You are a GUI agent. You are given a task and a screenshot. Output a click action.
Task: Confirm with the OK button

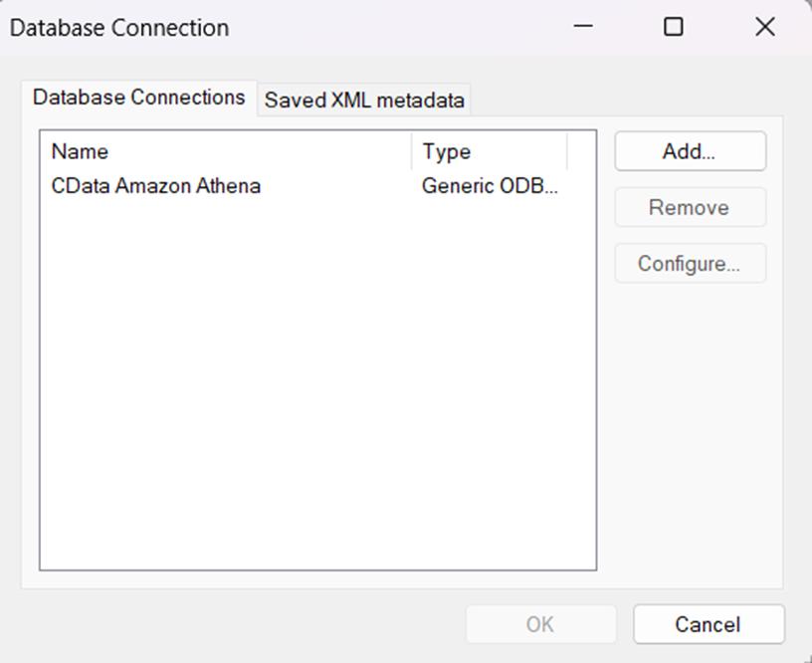click(x=540, y=624)
